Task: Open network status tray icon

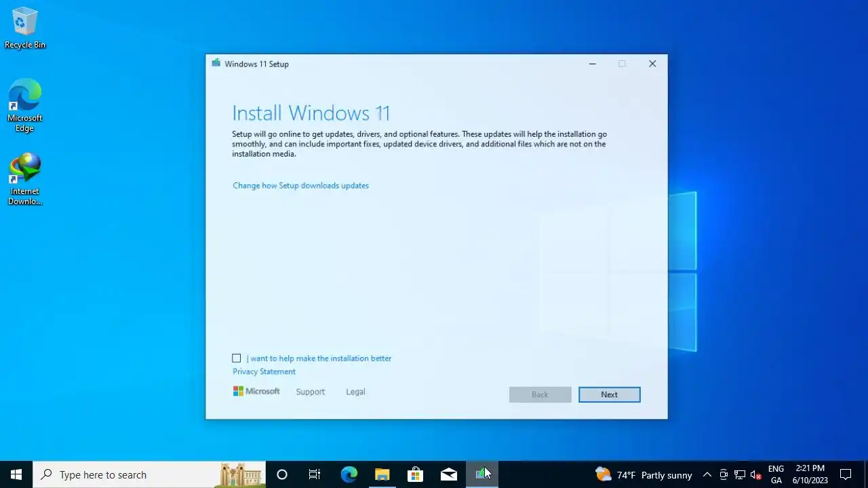Action: [740, 474]
